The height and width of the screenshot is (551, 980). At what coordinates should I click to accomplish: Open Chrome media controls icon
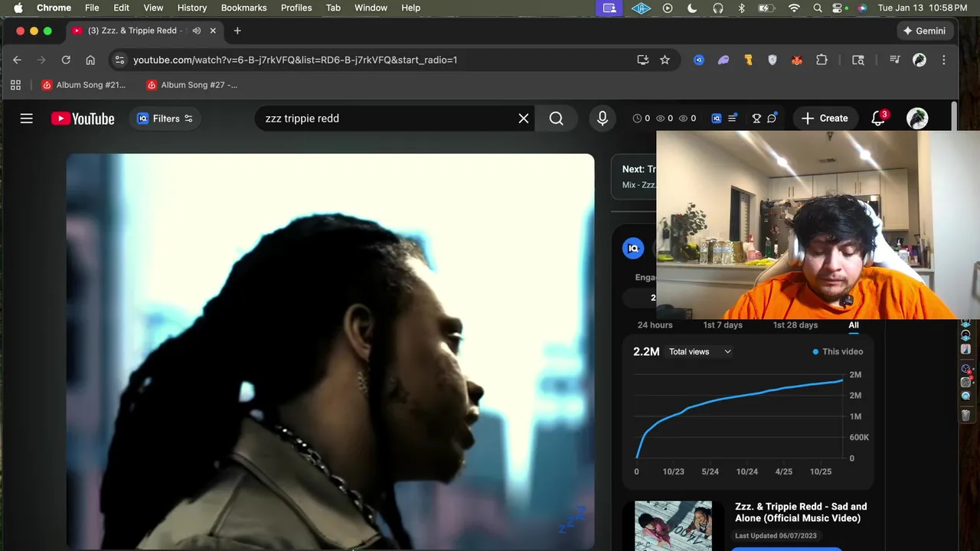(x=894, y=60)
